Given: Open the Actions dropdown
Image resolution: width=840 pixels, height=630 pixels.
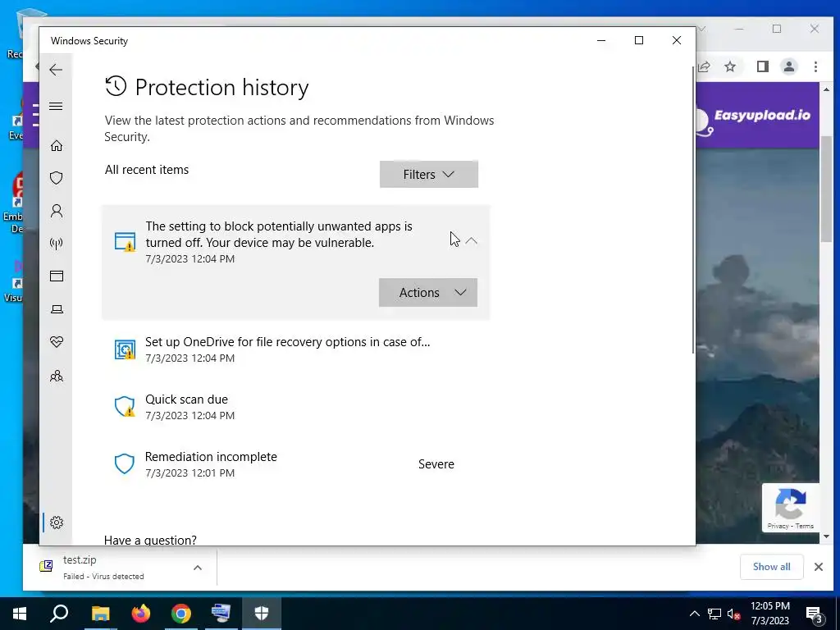Looking at the screenshot, I should tap(428, 293).
